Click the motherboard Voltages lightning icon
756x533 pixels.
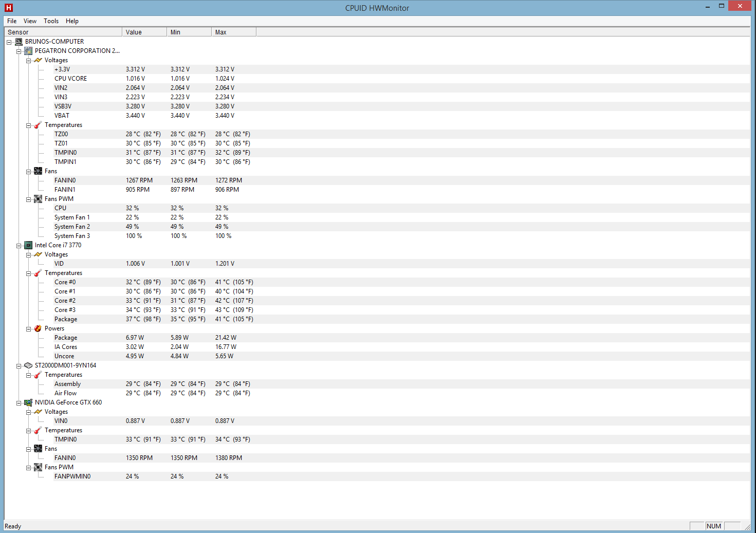[x=38, y=60]
